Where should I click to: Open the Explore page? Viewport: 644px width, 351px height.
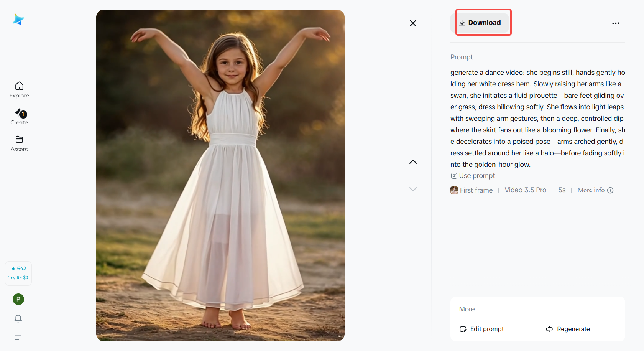coord(19,90)
